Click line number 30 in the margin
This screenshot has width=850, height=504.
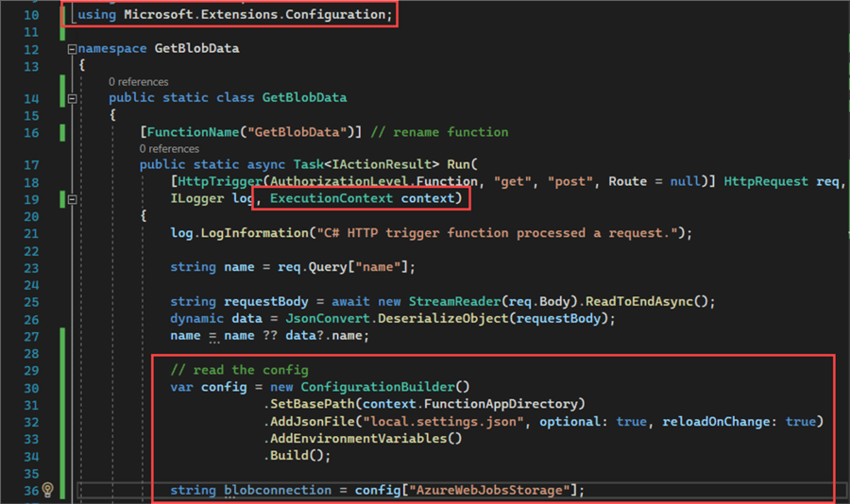point(31,388)
